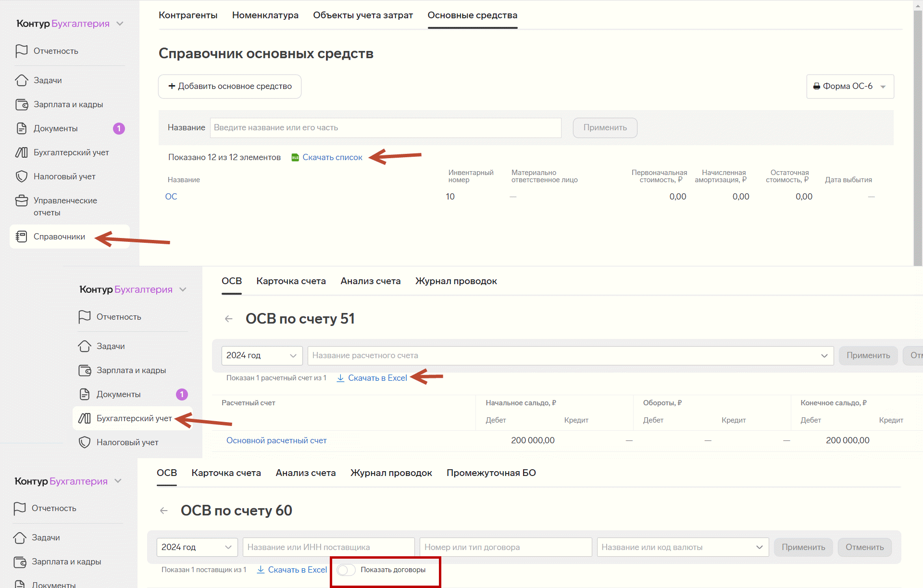Switch to the Номенклатура tab
This screenshot has width=923, height=588.
(x=265, y=15)
